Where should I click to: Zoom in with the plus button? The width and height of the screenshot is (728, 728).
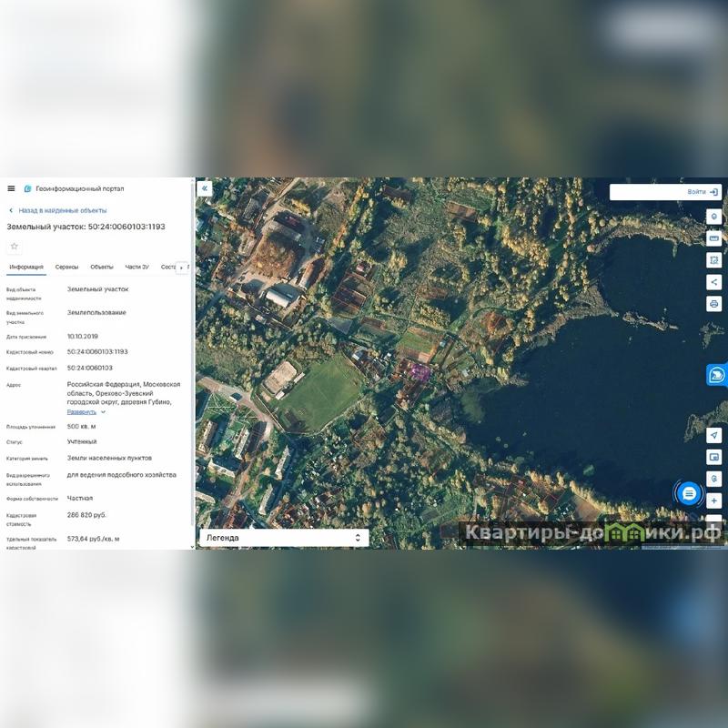click(714, 500)
